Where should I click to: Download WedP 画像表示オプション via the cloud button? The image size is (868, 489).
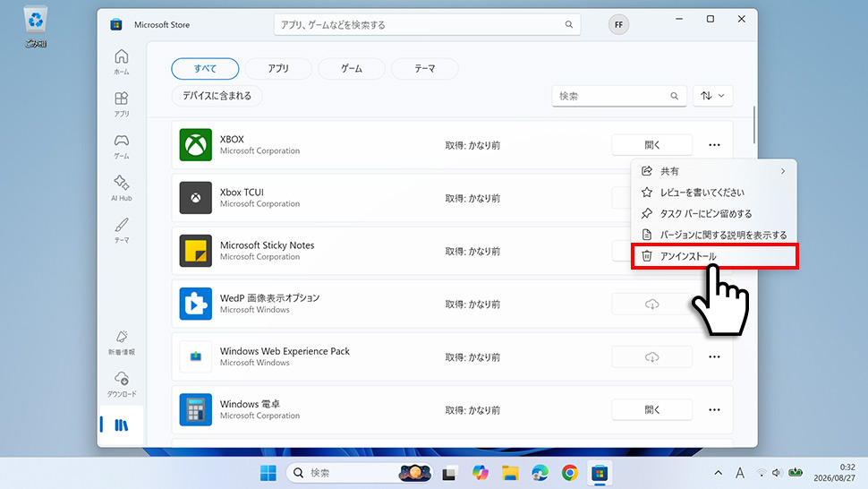click(x=651, y=304)
